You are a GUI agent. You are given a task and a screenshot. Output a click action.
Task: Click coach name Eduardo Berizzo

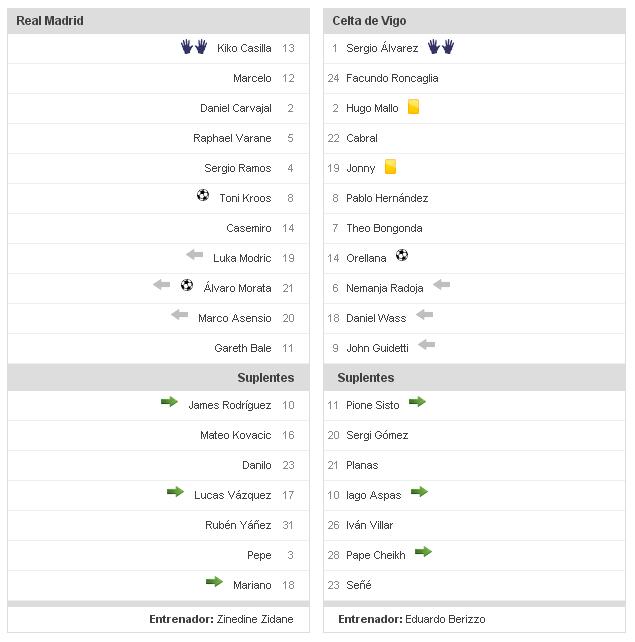(x=448, y=619)
